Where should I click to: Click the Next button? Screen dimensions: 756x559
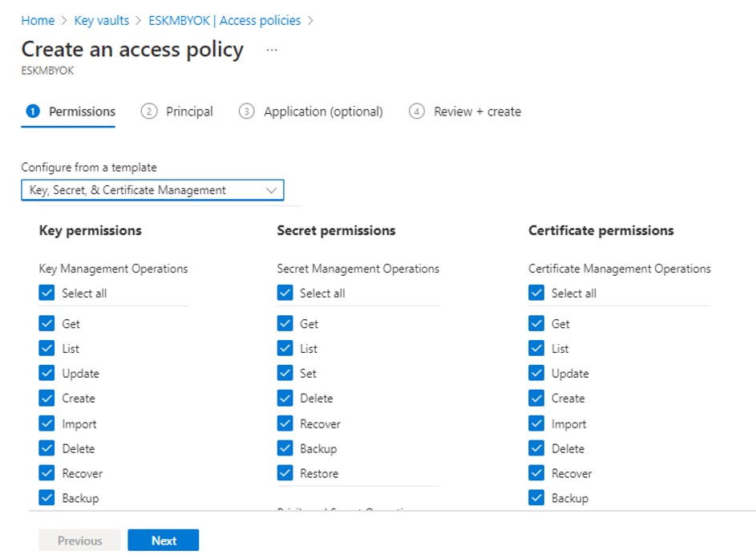[164, 541]
